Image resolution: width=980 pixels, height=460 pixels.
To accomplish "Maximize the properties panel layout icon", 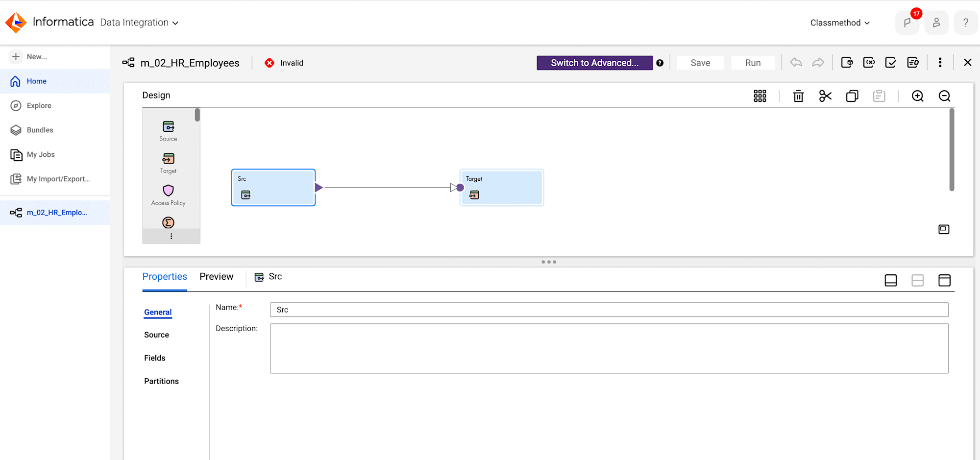I will tap(944, 280).
